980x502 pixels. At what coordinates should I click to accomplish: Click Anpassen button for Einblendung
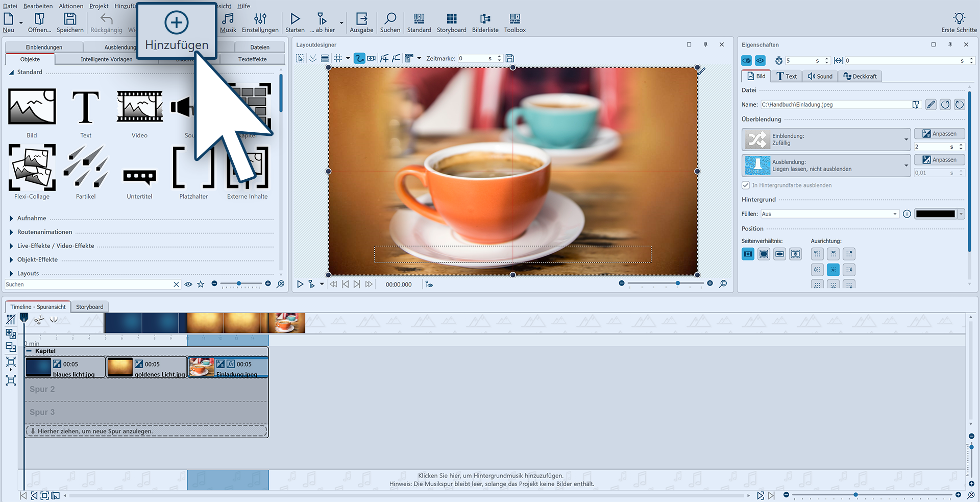pyautogui.click(x=939, y=134)
